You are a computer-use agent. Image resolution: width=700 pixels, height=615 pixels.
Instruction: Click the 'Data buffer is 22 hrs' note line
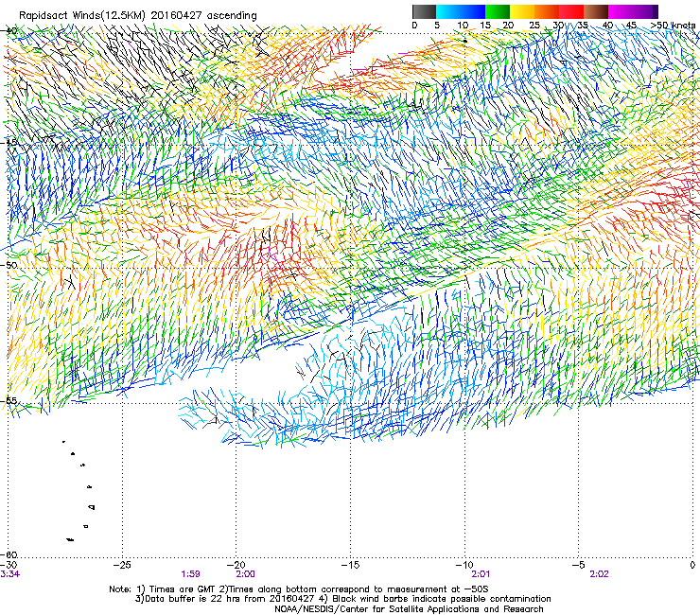tap(342, 599)
